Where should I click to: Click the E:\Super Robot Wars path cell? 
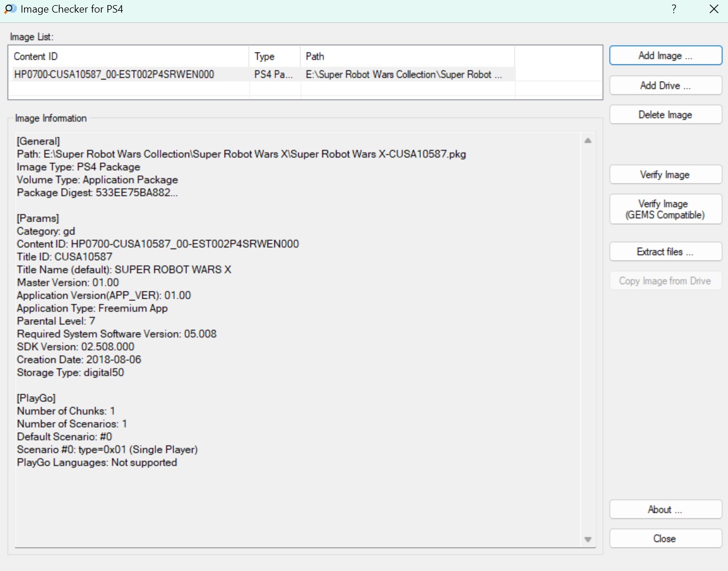tap(403, 75)
